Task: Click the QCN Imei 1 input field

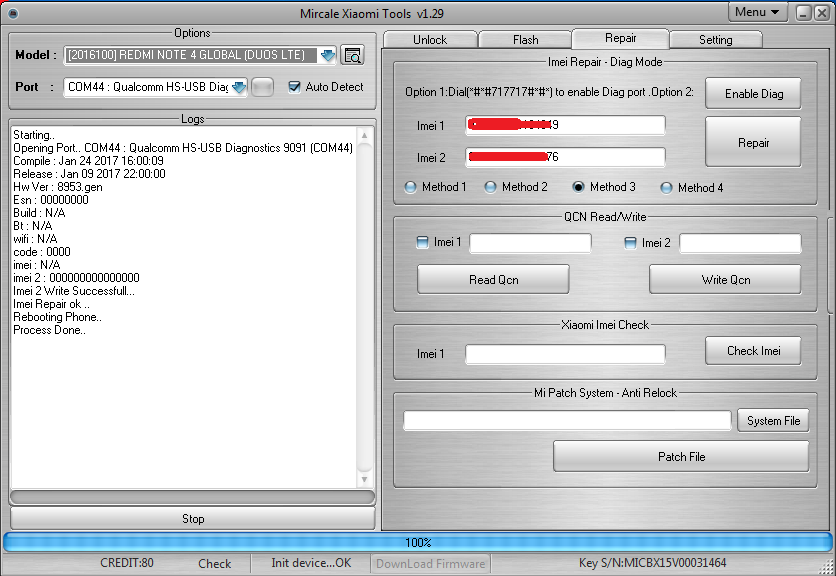Action: [x=530, y=243]
